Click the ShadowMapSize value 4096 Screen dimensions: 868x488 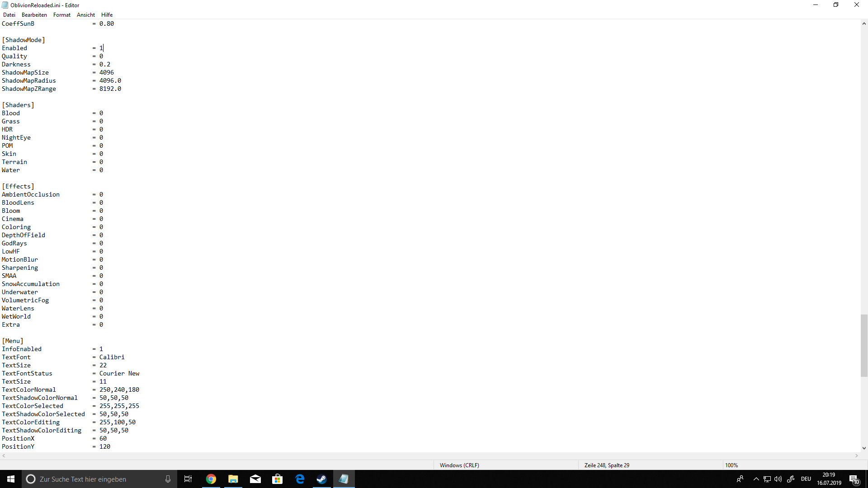tap(107, 72)
